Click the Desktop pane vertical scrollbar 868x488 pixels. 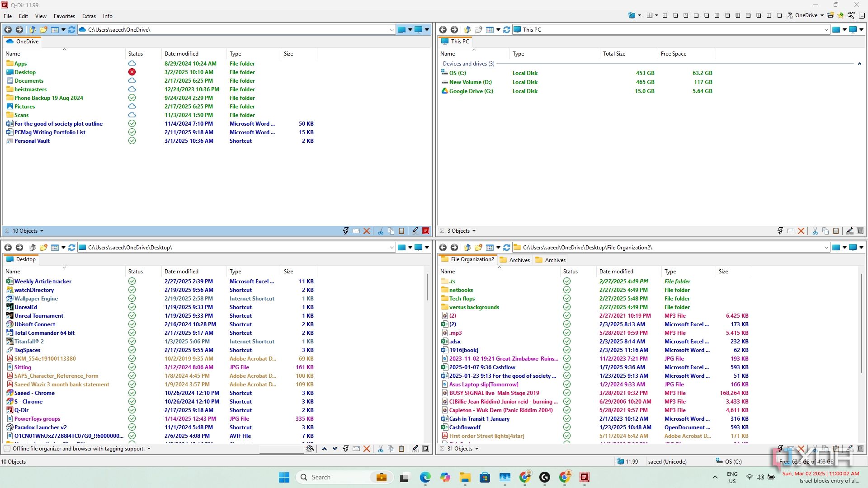coord(427,287)
